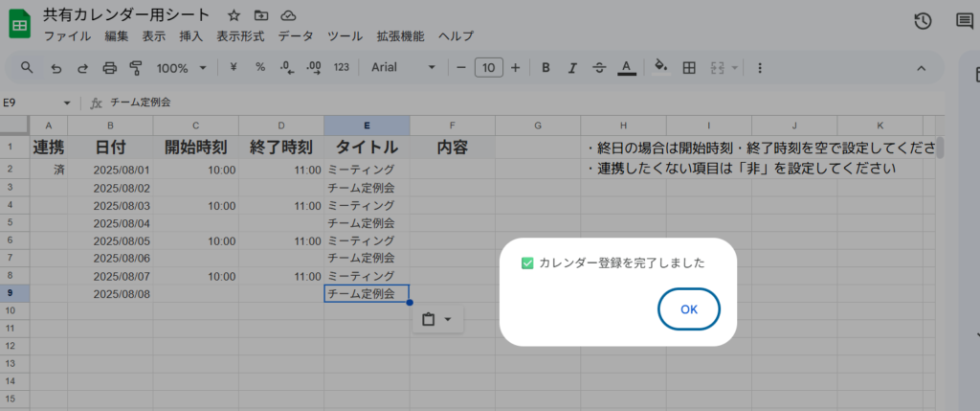The height and width of the screenshot is (411, 980).
Task: Undo the last action
Action: [56, 68]
